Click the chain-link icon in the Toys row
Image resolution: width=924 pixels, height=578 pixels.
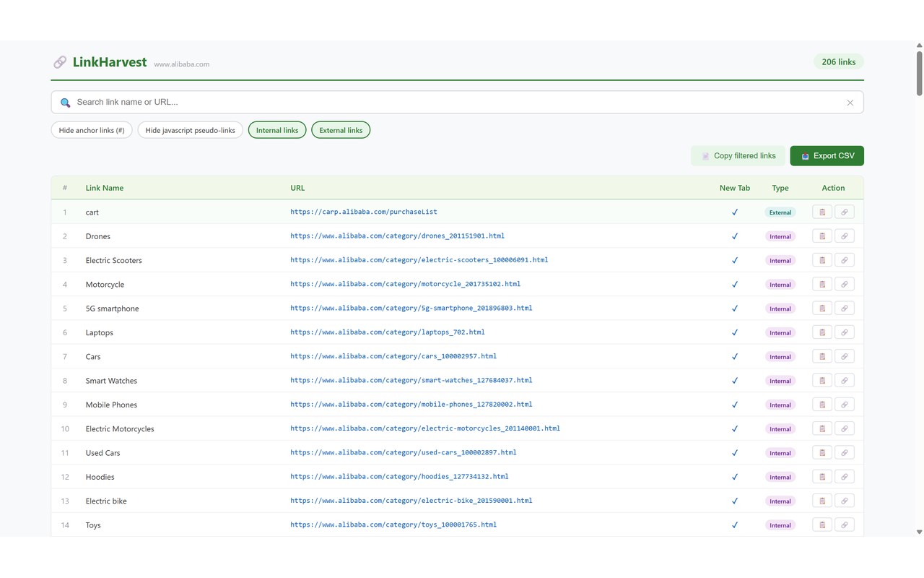[845, 525]
